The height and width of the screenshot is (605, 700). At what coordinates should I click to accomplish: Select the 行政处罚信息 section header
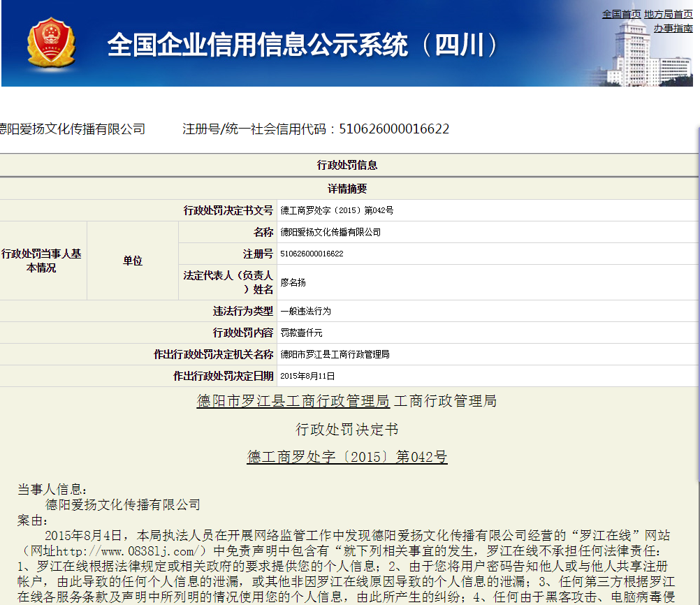click(x=347, y=165)
